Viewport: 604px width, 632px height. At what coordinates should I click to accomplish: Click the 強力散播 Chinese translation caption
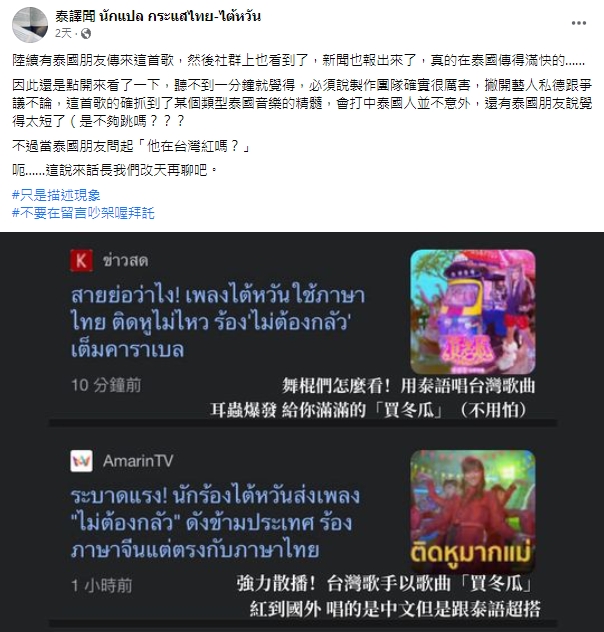[x=388, y=596]
